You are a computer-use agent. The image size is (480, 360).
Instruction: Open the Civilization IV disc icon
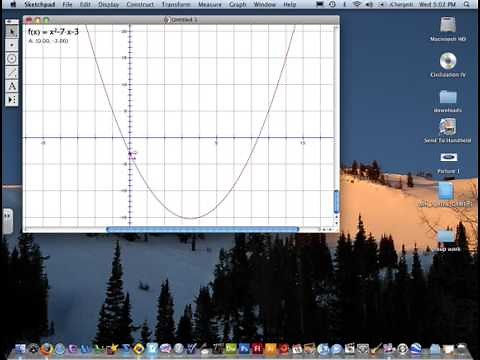point(448,65)
